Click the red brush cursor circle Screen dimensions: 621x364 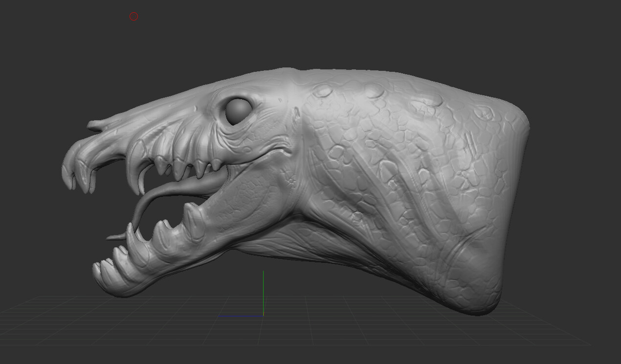click(x=133, y=16)
